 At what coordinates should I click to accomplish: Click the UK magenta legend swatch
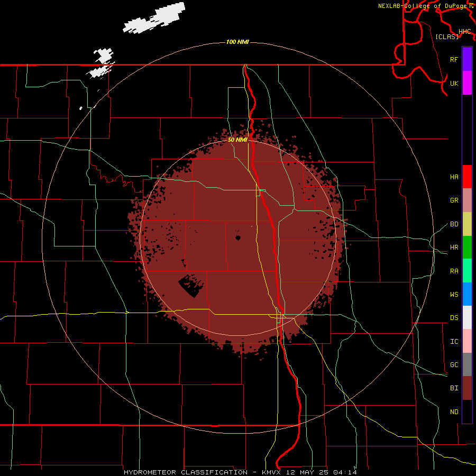coord(467,83)
